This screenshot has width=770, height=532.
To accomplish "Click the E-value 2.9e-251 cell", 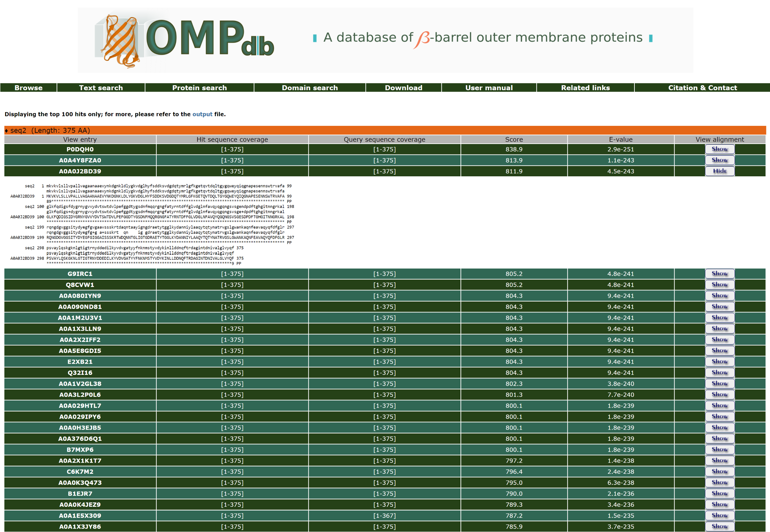I will pos(621,149).
